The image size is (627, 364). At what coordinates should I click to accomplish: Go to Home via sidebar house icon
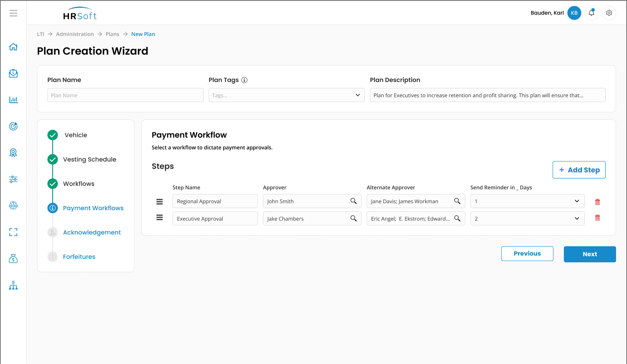(13, 47)
